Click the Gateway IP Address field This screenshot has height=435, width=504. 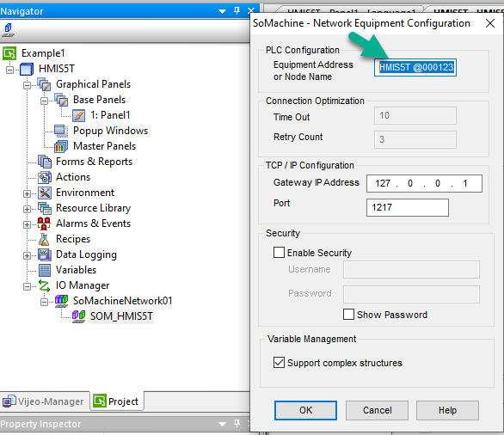(424, 183)
